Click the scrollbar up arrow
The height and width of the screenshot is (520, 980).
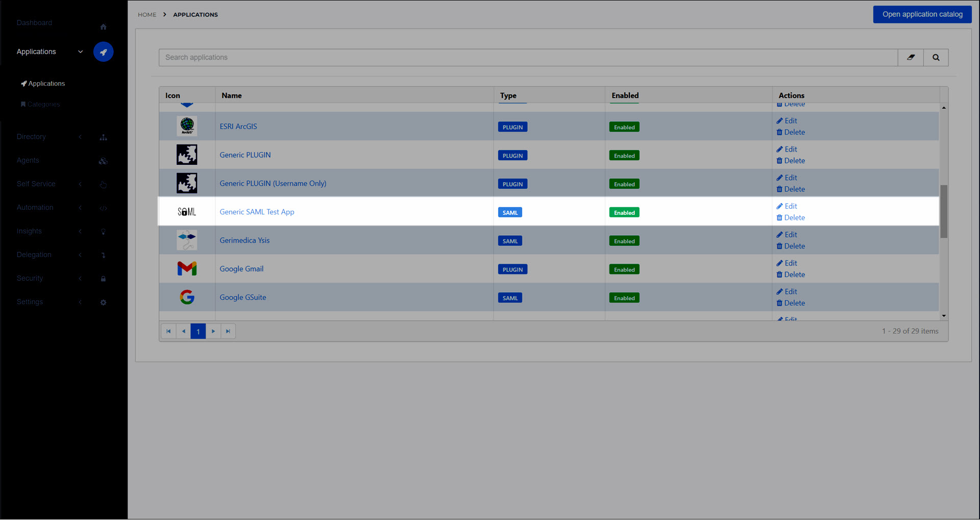pyautogui.click(x=944, y=108)
